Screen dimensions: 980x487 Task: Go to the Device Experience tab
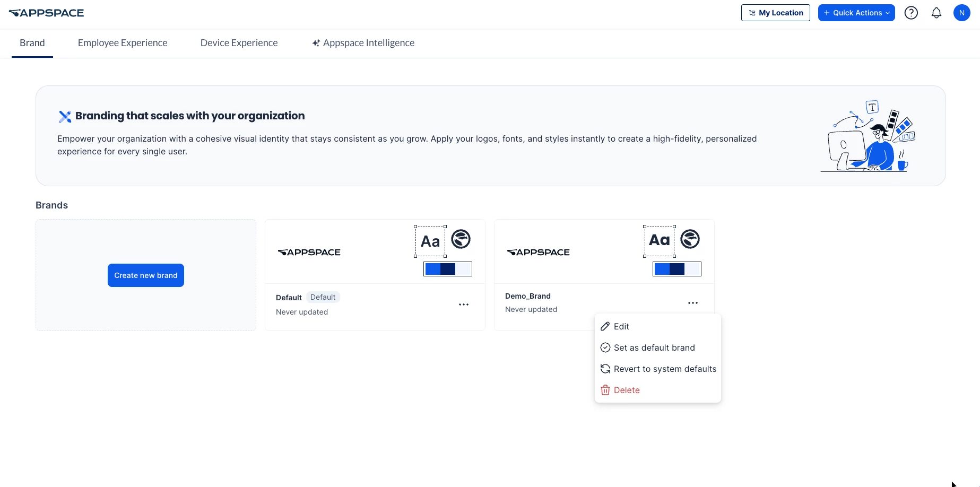239,43
